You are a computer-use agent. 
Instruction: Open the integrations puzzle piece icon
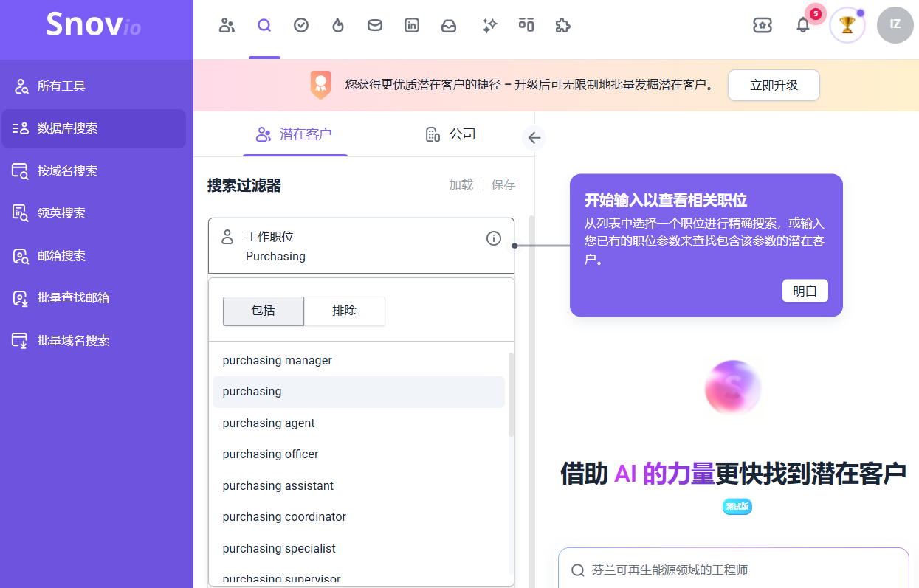coord(563,26)
